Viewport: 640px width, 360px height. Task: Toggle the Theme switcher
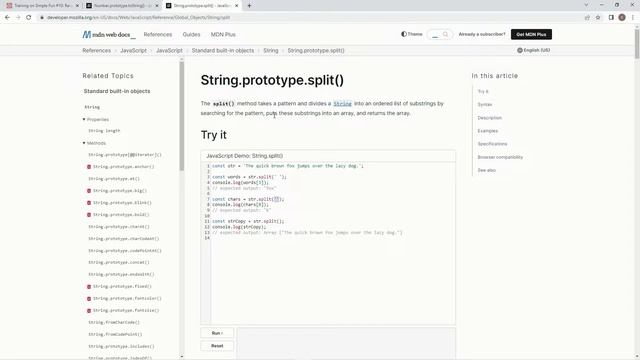[x=411, y=34]
